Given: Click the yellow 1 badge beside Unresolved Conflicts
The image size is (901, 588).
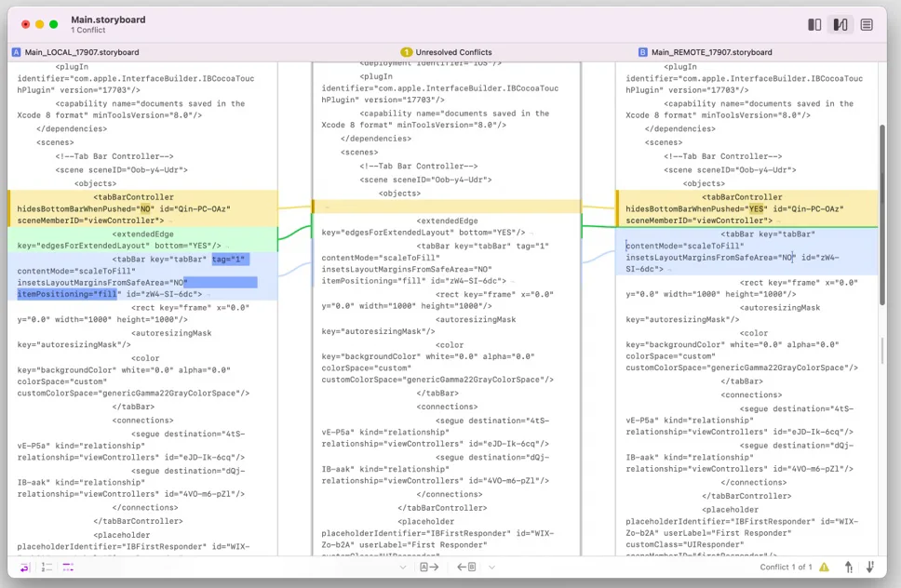Looking at the screenshot, I should (x=406, y=52).
